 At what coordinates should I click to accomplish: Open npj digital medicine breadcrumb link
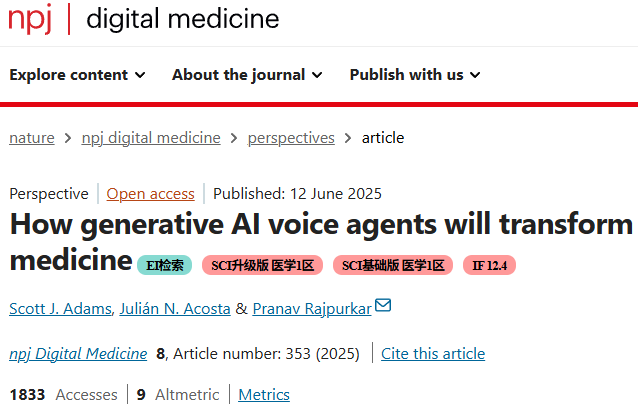[x=151, y=138]
